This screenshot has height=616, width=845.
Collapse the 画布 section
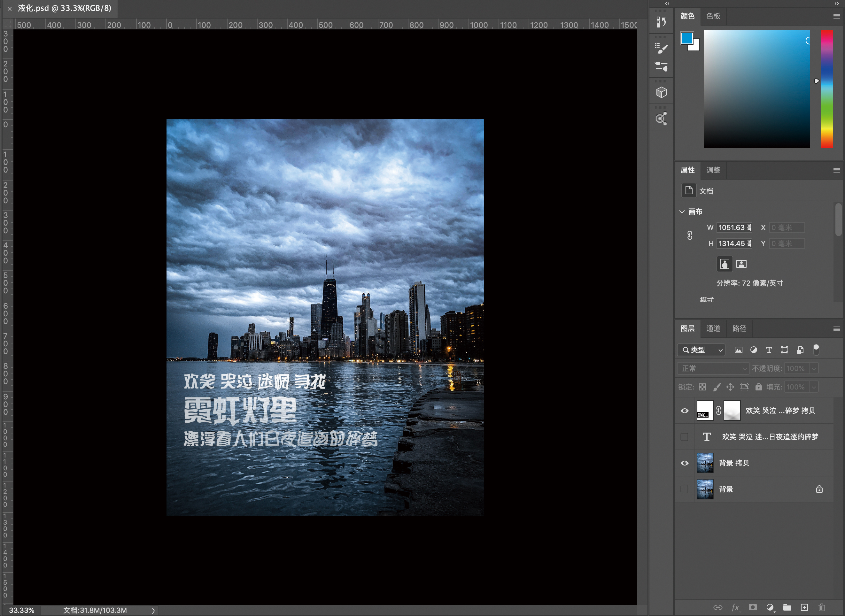pyautogui.click(x=682, y=212)
